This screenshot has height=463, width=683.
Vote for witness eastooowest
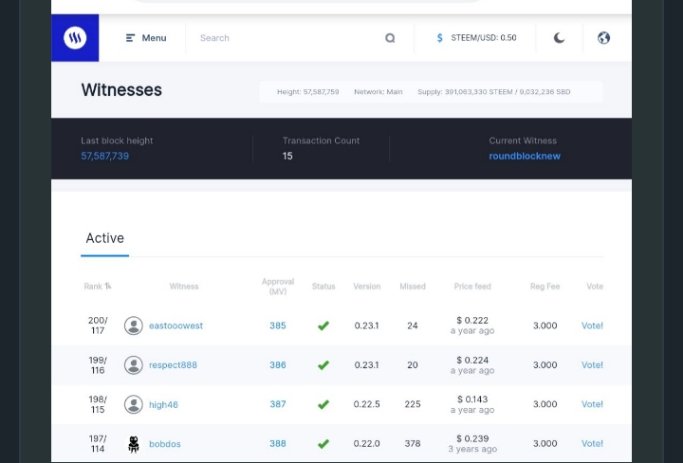click(x=592, y=325)
